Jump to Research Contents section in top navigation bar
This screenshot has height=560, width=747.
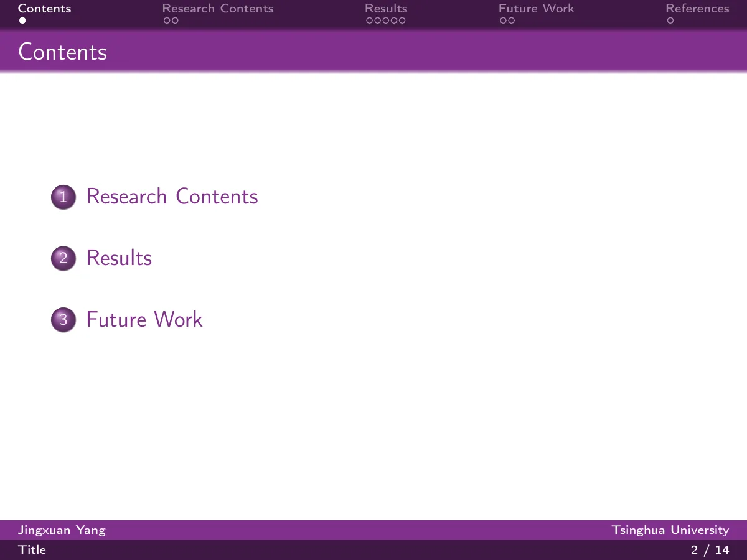(x=218, y=9)
